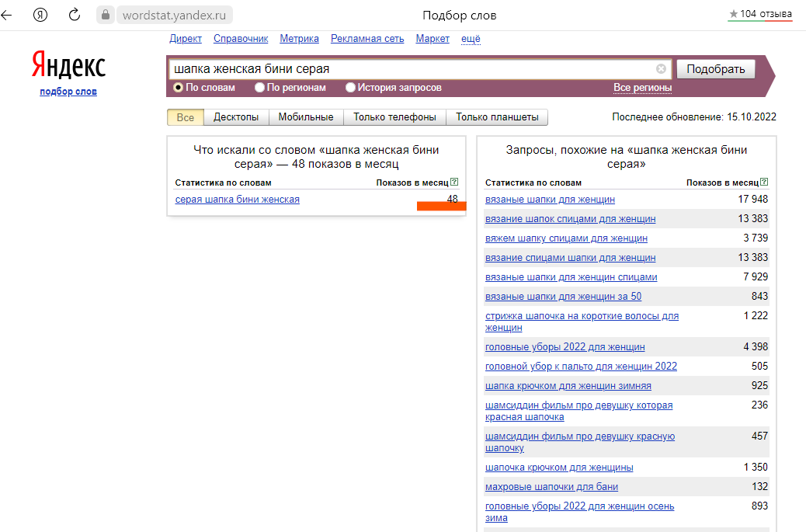The width and height of the screenshot is (806, 532).
Task: Reload the page with the refresh icon
Action: tap(75, 15)
